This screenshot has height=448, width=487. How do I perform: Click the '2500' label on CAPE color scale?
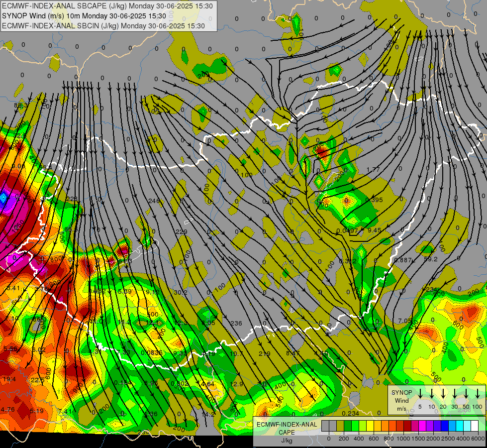pos(448,439)
